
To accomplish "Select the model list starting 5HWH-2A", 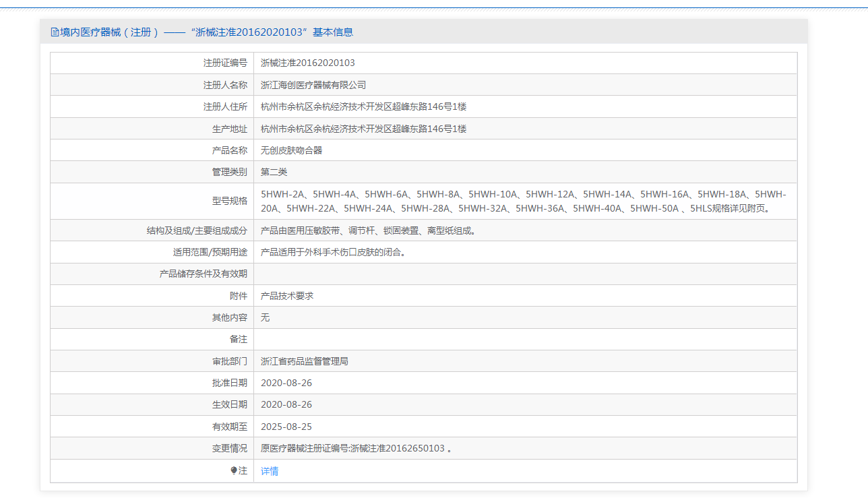I will click(524, 201).
